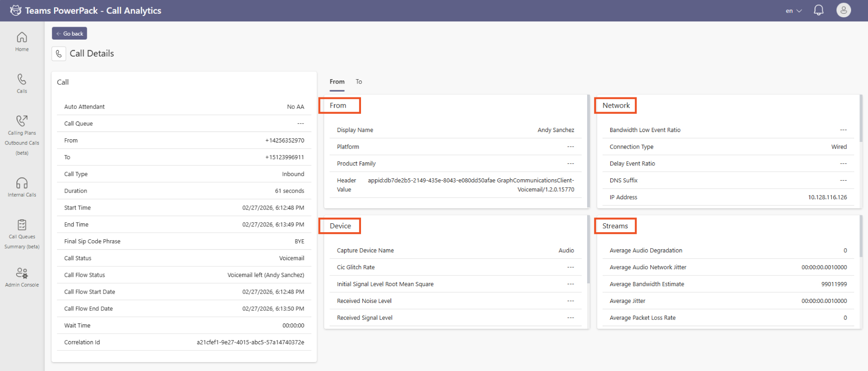Click the Streams panel scrollbar
This screenshot has height=371, width=868.
(861, 237)
